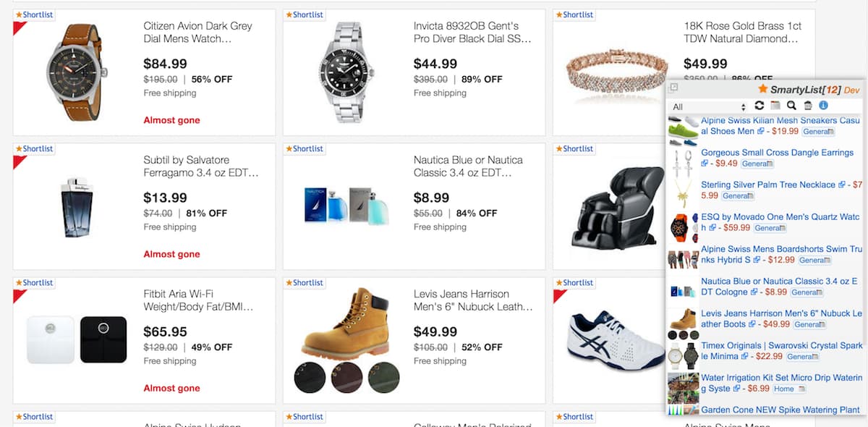Open the blue info icon in SmartyList
Image resolution: width=868 pixels, height=427 pixels.
click(x=823, y=106)
